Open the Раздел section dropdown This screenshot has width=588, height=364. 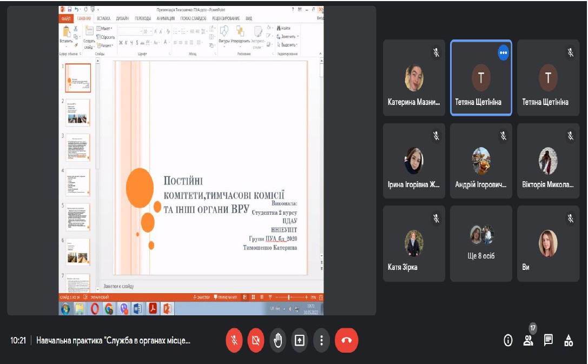click(104, 45)
